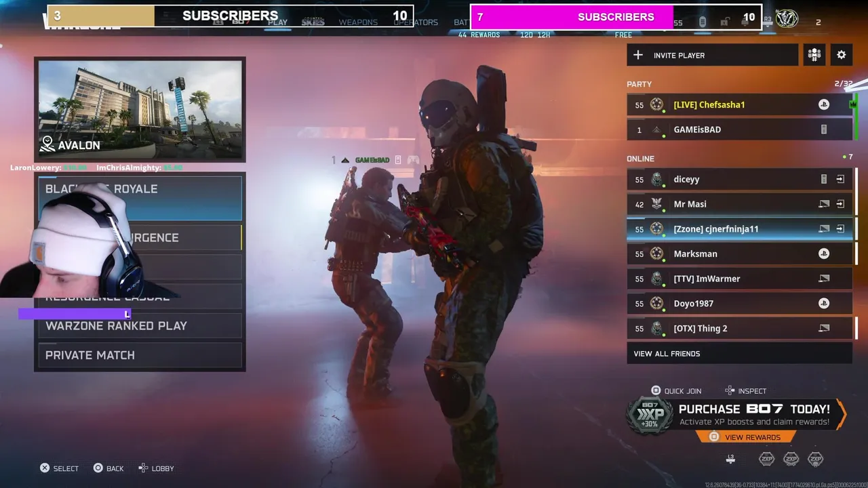Screen dimensions: 868x488
Task: Click the Quick Join prompt
Action: pos(676,391)
